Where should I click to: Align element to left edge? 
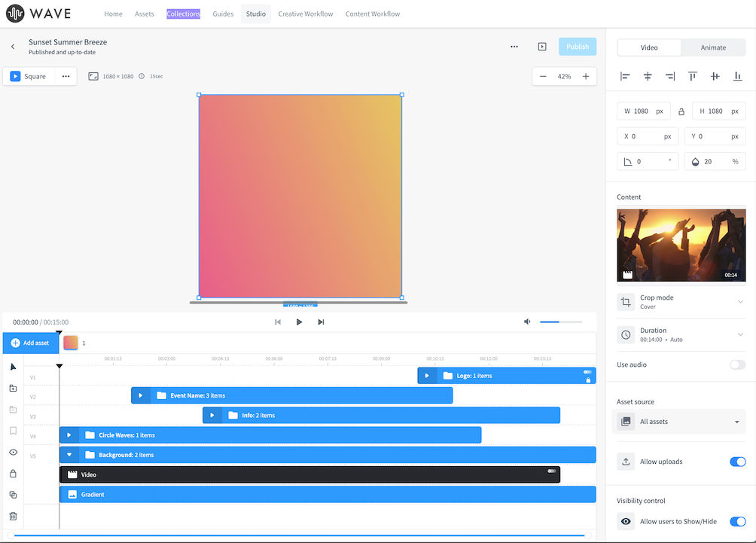pyautogui.click(x=625, y=76)
